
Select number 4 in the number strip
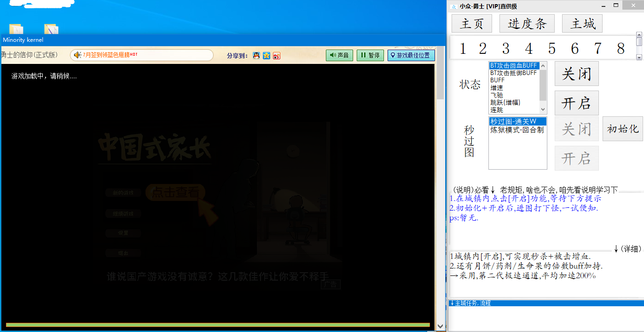coord(529,48)
